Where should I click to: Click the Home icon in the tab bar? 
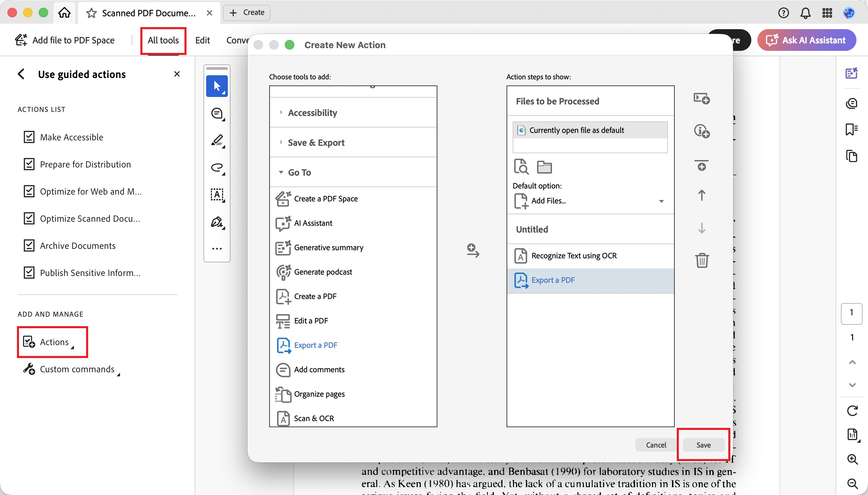[x=64, y=13]
